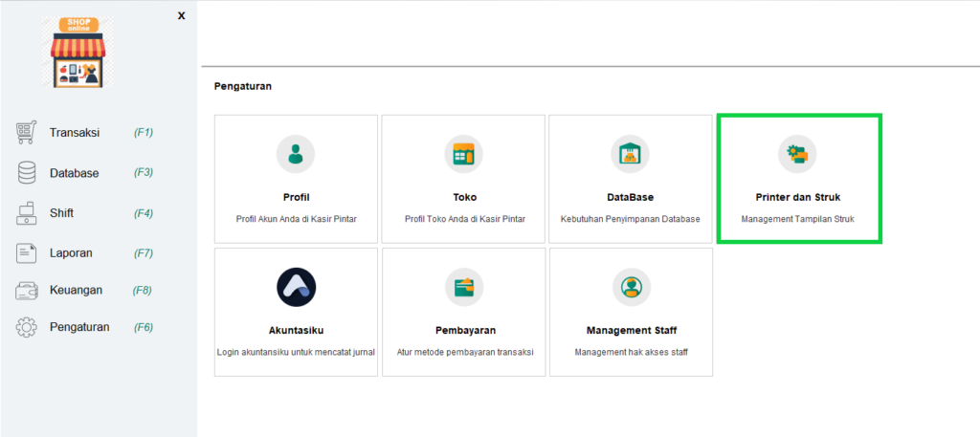
Task: Open the Printer dan Struk settings tile
Action: click(798, 197)
